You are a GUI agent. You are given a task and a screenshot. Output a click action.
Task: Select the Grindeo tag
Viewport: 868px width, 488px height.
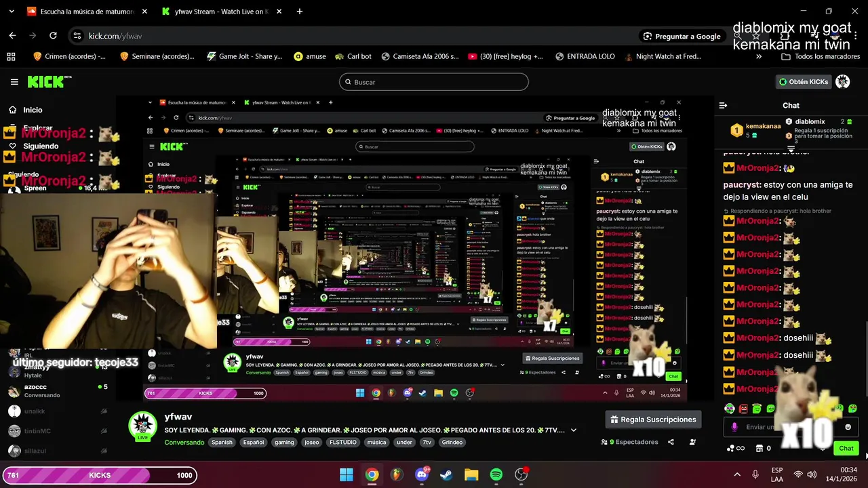pos(452,443)
